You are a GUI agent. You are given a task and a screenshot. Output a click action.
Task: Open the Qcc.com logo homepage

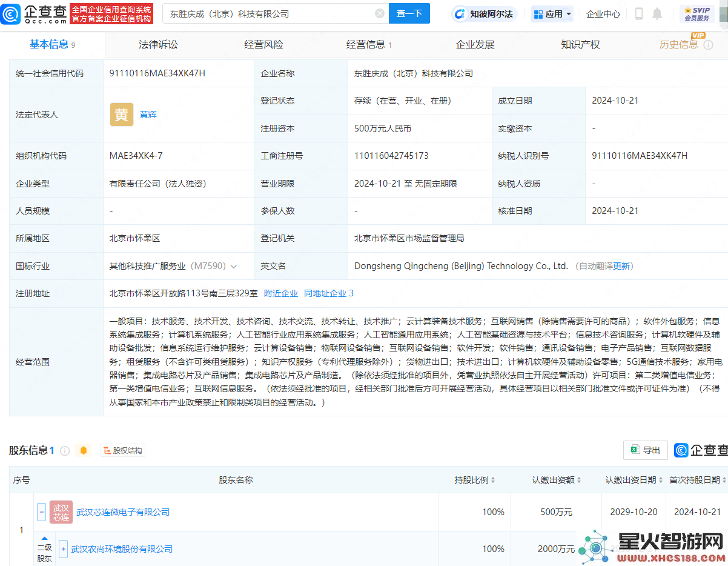coord(34,13)
